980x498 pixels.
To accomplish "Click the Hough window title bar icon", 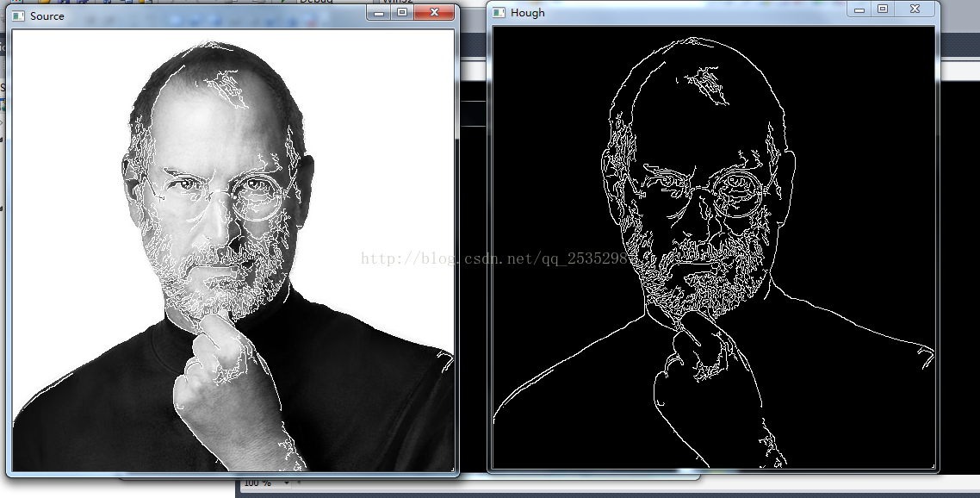I will [x=499, y=13].
